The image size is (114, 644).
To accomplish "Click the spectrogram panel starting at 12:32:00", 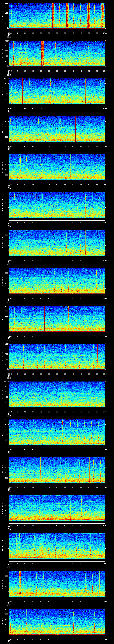I will pyautogui.click(x=57, y=621).
